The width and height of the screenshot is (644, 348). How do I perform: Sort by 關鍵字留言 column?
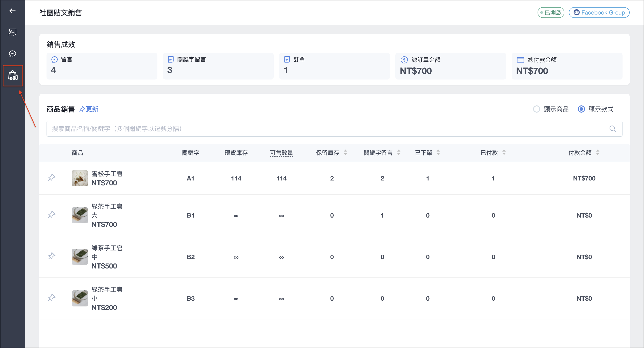coord(398,152)
